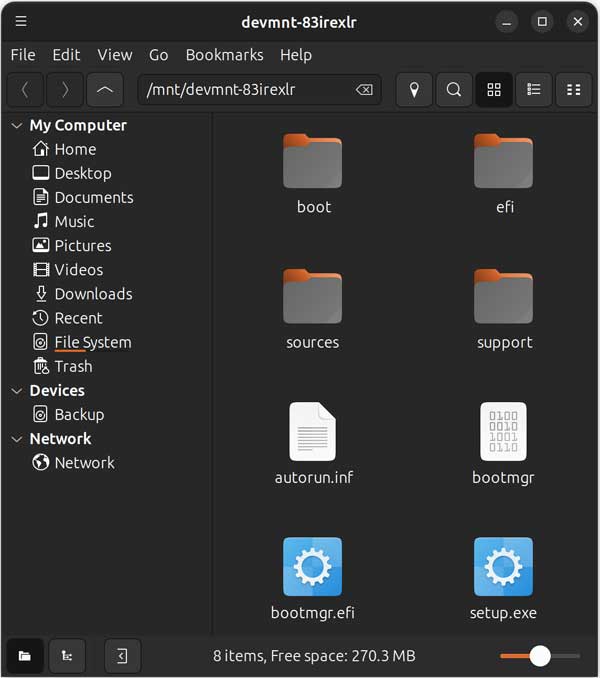Screen dimensions: 600x678
Task: Click the 'setup.exe' file name label
Action: click(x=503, y=613)
